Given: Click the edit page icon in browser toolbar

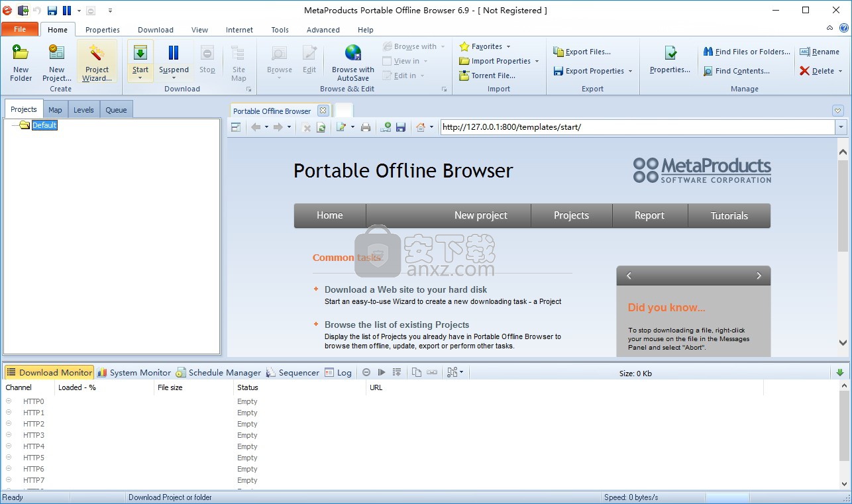Looking at the screenshot, I should tap(341, 127).
